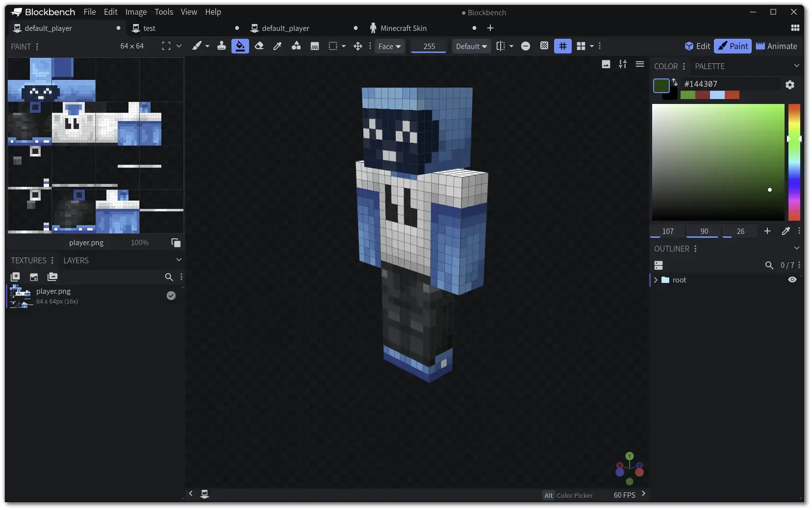Click the Move selection tool icon

(358, 46)
